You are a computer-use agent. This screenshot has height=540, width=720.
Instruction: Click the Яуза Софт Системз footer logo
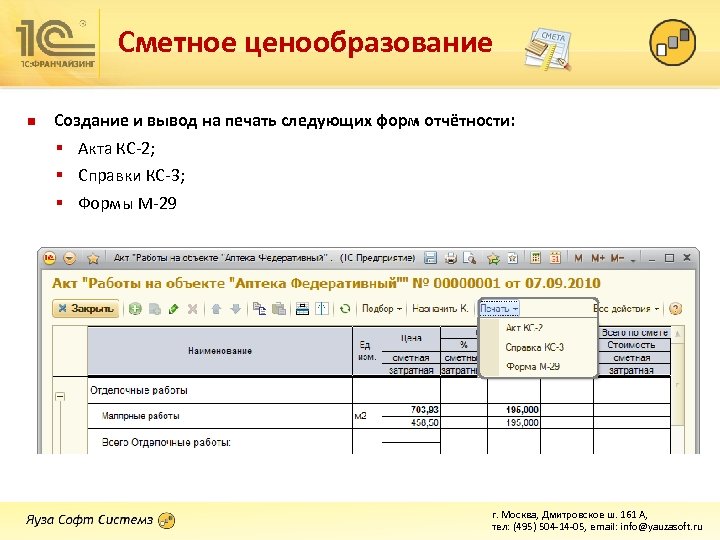100,520
